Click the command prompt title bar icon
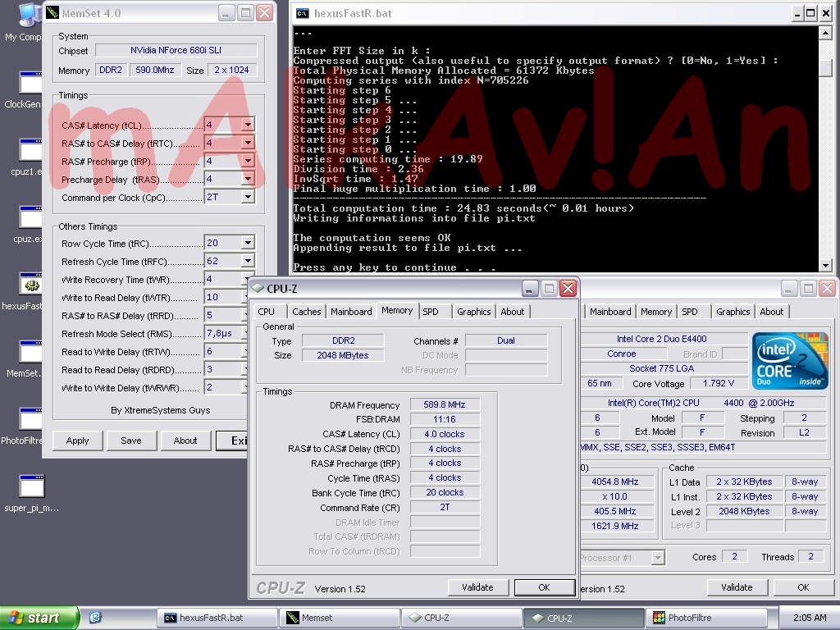 [302, 13]
